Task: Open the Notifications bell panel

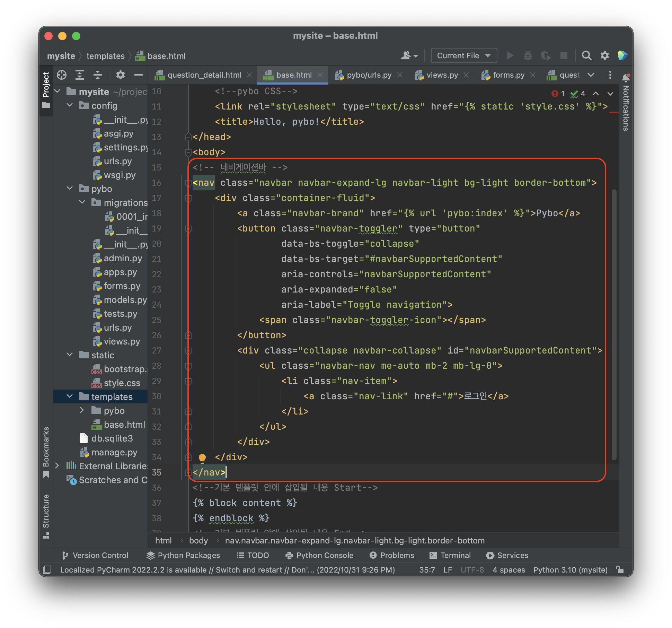Action: pos(626,78)
